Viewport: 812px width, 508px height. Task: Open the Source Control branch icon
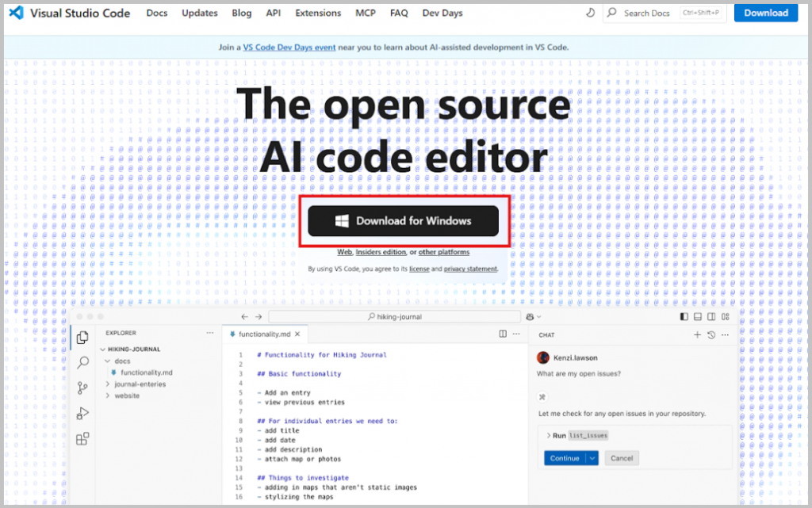(82, 388)
